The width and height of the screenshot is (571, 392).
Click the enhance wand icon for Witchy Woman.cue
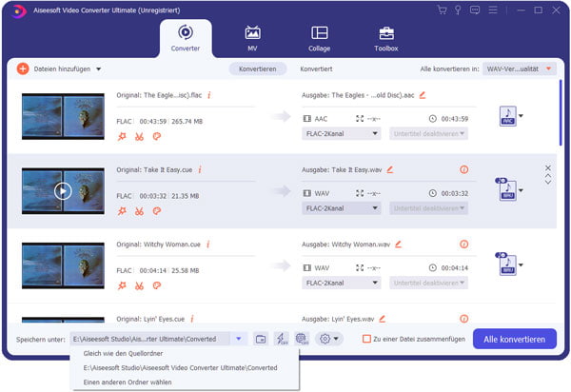coord(121,284)
